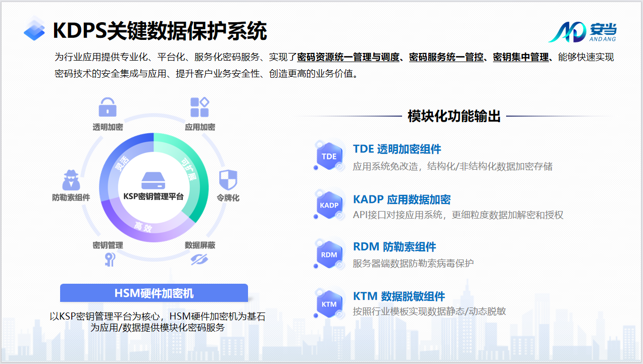
Task: Click the blue layered KDPS title icon
Action: (x=34, y=29)
